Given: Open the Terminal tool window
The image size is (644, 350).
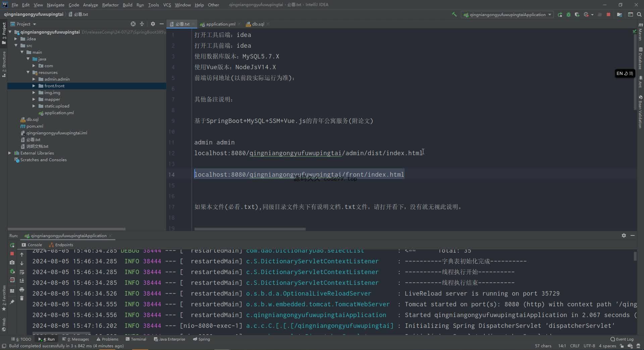Looking at the screenshot, I should [136, 339].
